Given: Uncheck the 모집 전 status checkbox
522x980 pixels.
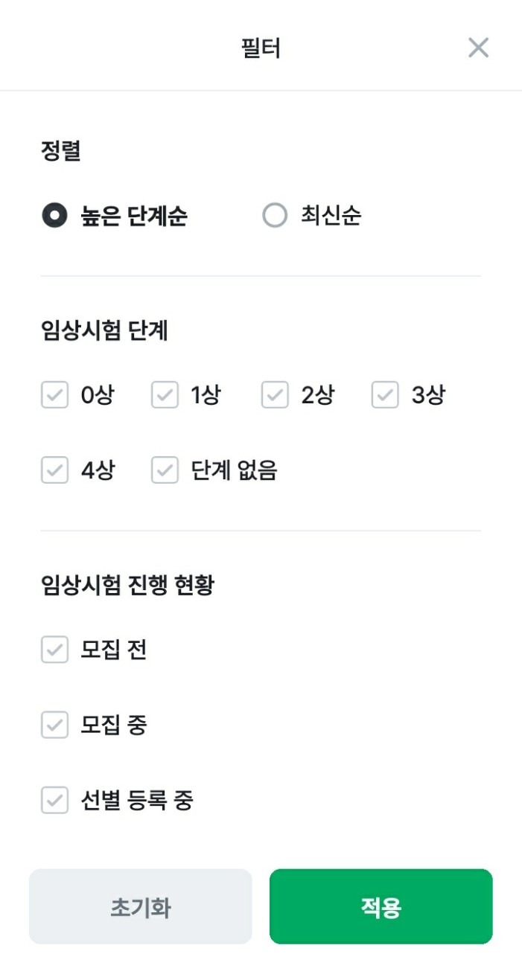Looking at the screenshot, I should click(54, 650).
